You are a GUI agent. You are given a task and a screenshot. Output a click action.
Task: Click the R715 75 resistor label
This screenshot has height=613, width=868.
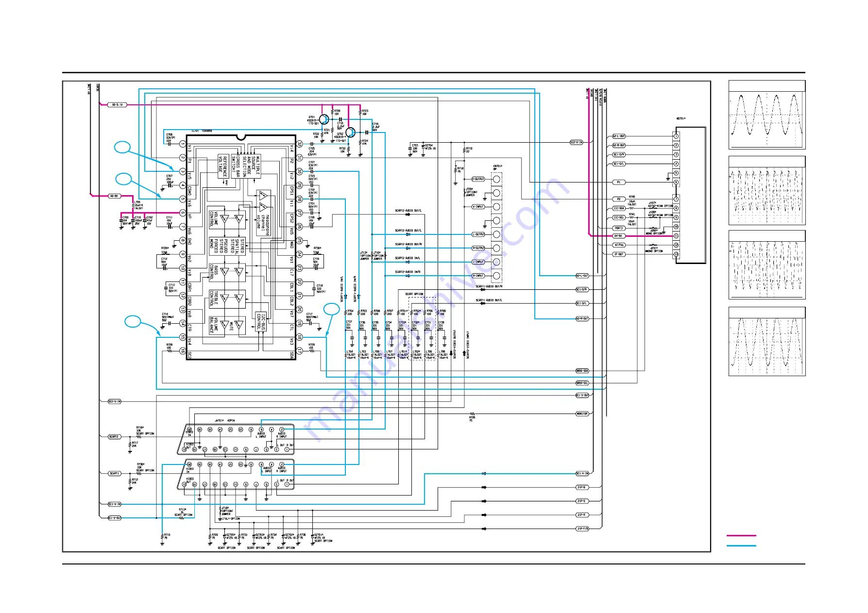coord(167,536)
